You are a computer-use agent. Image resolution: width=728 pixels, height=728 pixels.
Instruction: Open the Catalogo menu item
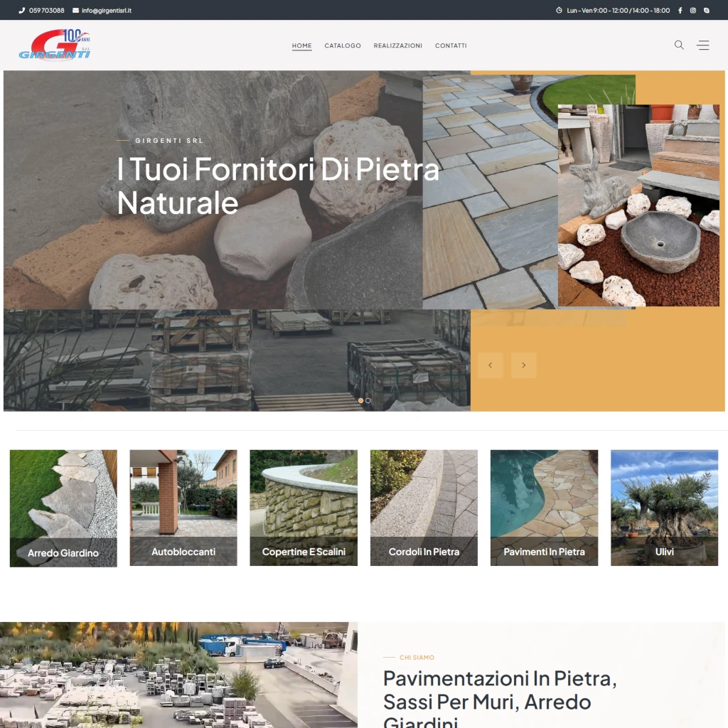pos(343,45)
